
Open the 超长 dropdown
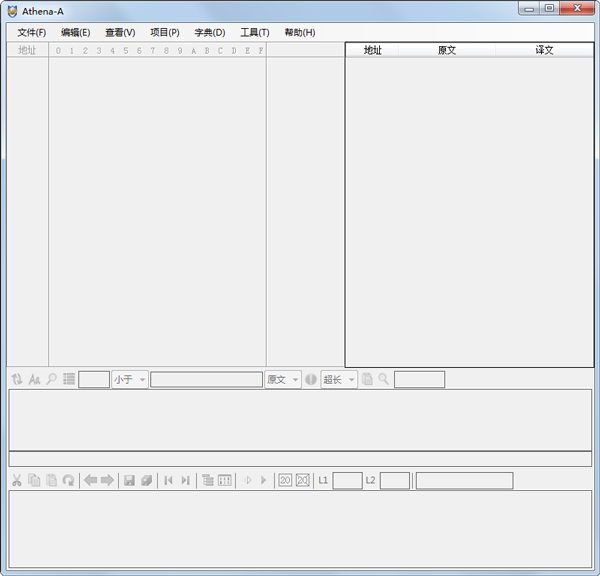(339, 380)
